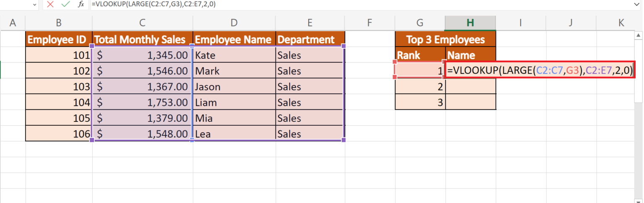
Task: Select the column F header
Action: tap(369, 23)
